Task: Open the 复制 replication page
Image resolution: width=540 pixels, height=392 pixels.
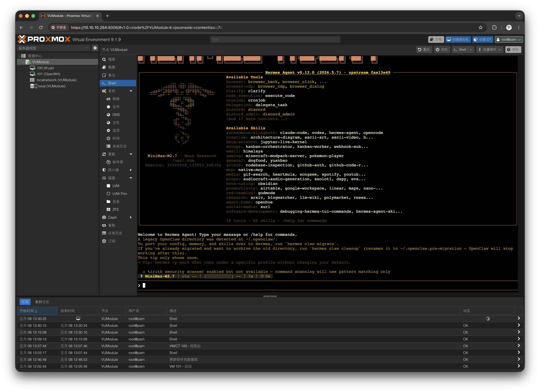Action: (118, 225)
